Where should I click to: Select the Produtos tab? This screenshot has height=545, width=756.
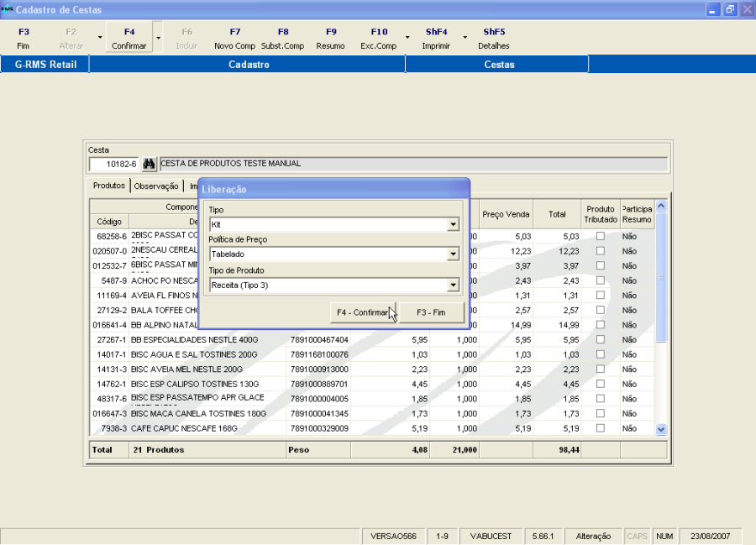pyautogui.click(x=108, y=186)
